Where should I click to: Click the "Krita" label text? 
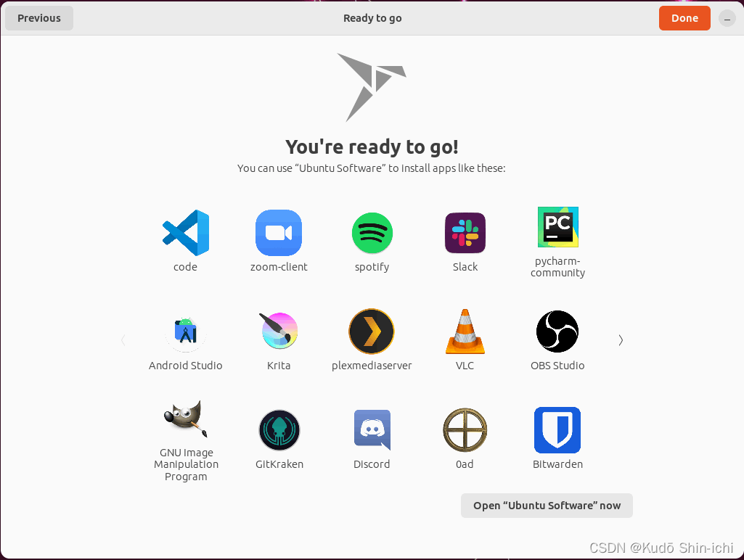279,366
